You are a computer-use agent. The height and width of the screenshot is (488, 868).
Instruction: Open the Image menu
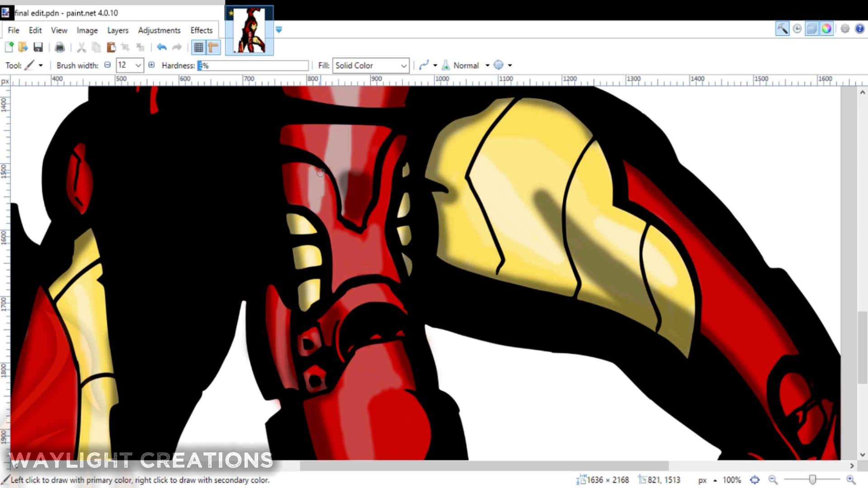(87, 30)
